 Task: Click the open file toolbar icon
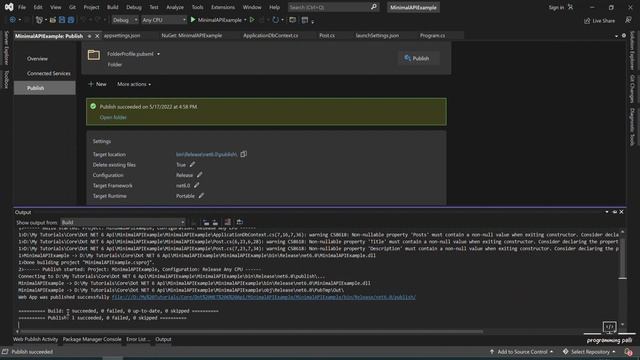[53, 20]
